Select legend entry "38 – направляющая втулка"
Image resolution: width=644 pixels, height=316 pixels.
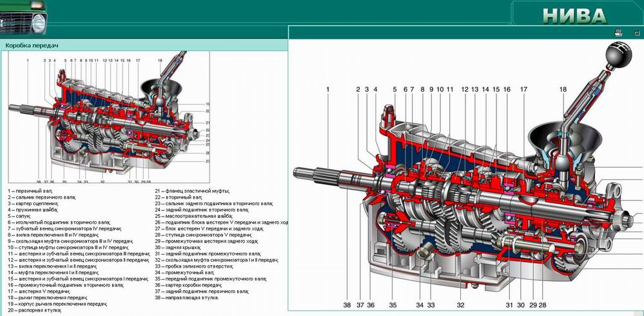click(x=187, y=297)
